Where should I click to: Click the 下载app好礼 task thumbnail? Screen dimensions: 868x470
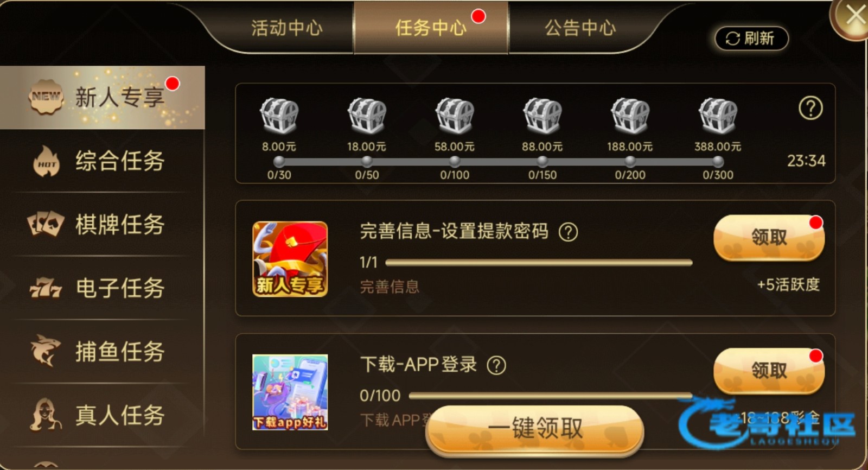tap(290, 392)
